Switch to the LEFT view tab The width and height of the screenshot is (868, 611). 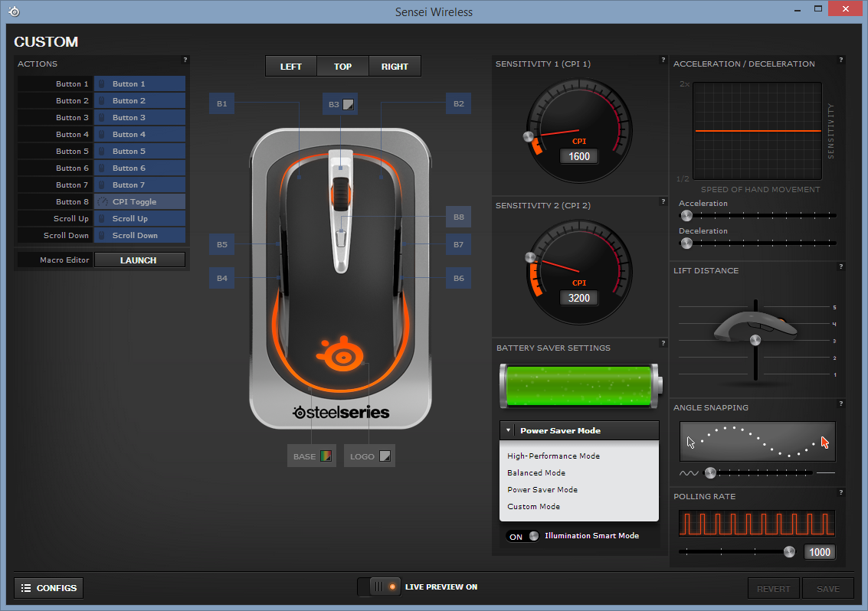pyautogui.click(x=291, y=67)
